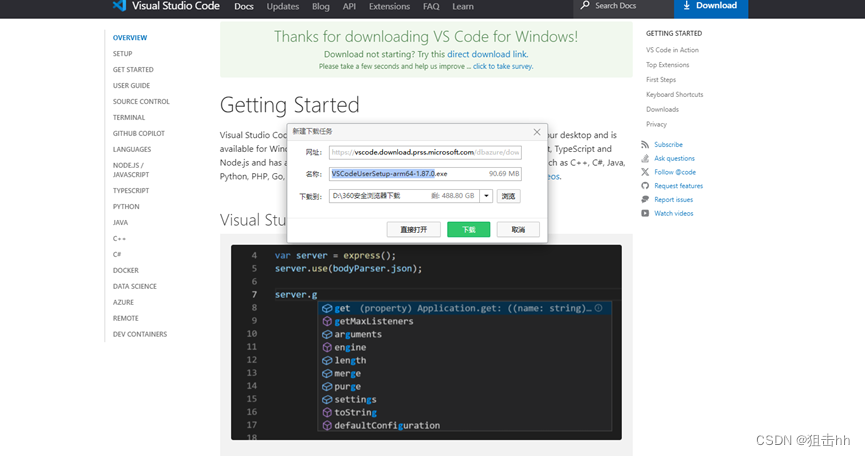The width and height of the screenshot is (865, 456).
Task: Click the Ask questions text link
Action: tap(674, 158)
